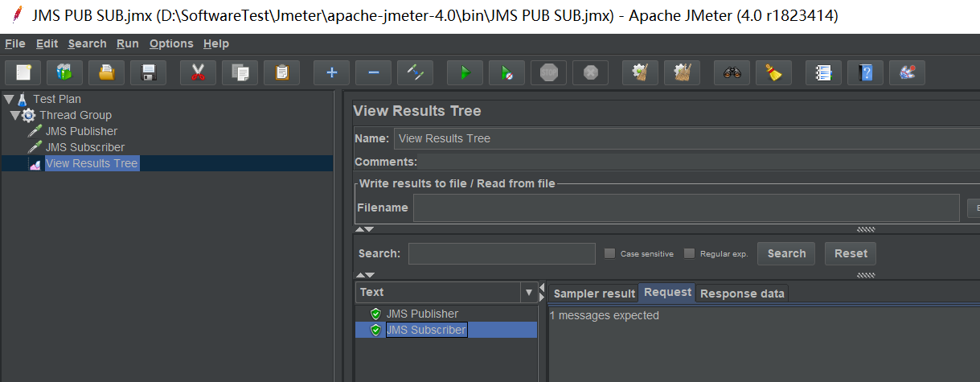Collapse the Test Plan tree node
The width and height of the screenshot is (980, 382).
coord(9,99)
